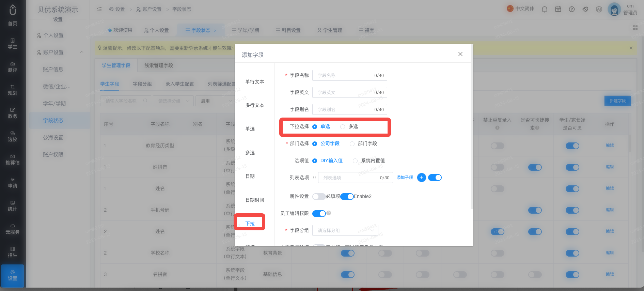The width and height of the screenshot is (644, 291).
Task: Open the 中文简体 language selector
Action: [520, 9]
